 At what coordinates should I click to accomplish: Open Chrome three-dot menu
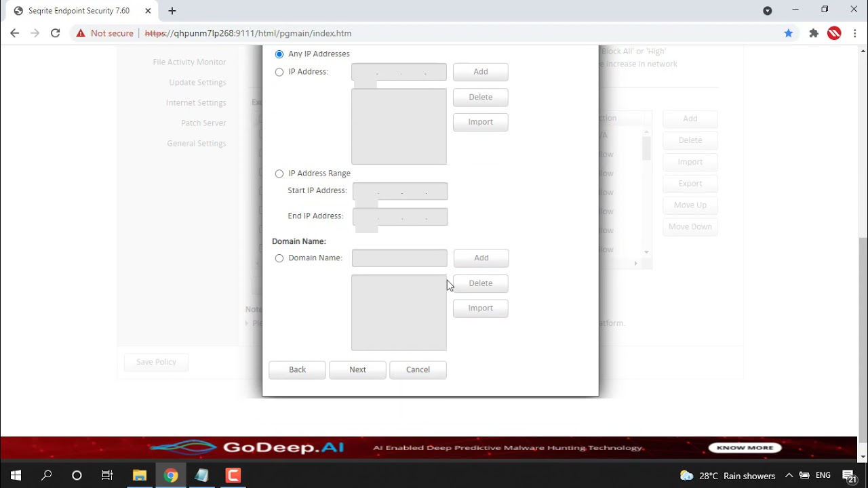(x=854, y=33)
